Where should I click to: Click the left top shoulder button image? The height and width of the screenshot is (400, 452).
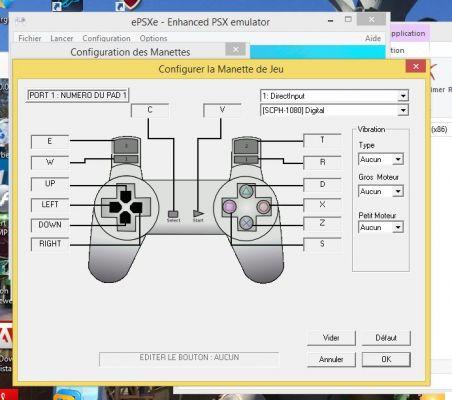point(126,145)
